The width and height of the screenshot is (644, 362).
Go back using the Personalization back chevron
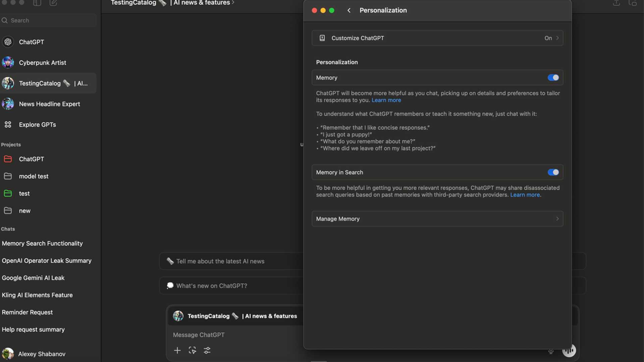348,10
